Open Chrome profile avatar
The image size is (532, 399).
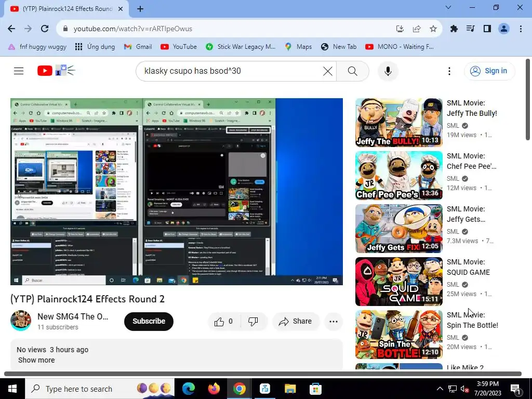(504, 29)
